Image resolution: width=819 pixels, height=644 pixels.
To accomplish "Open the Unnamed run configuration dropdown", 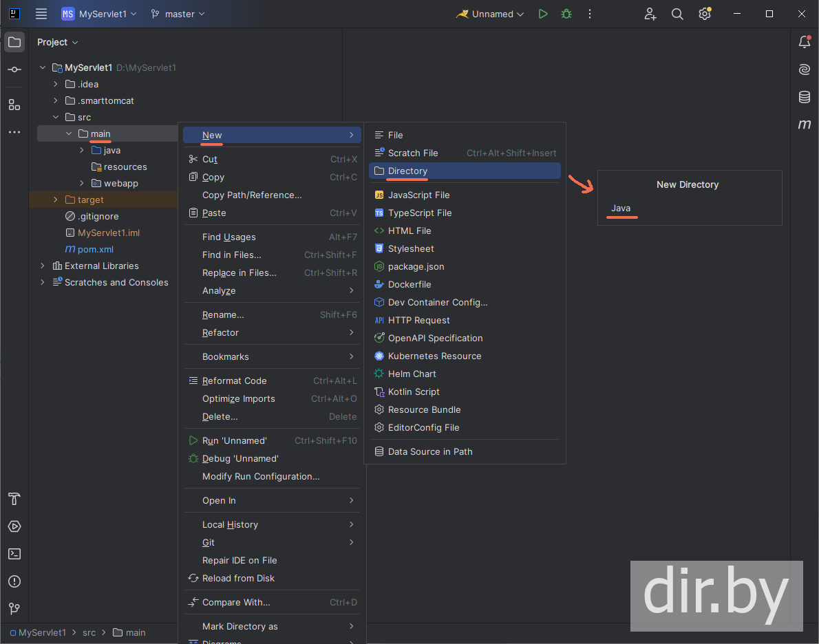I will coord(490,14).
